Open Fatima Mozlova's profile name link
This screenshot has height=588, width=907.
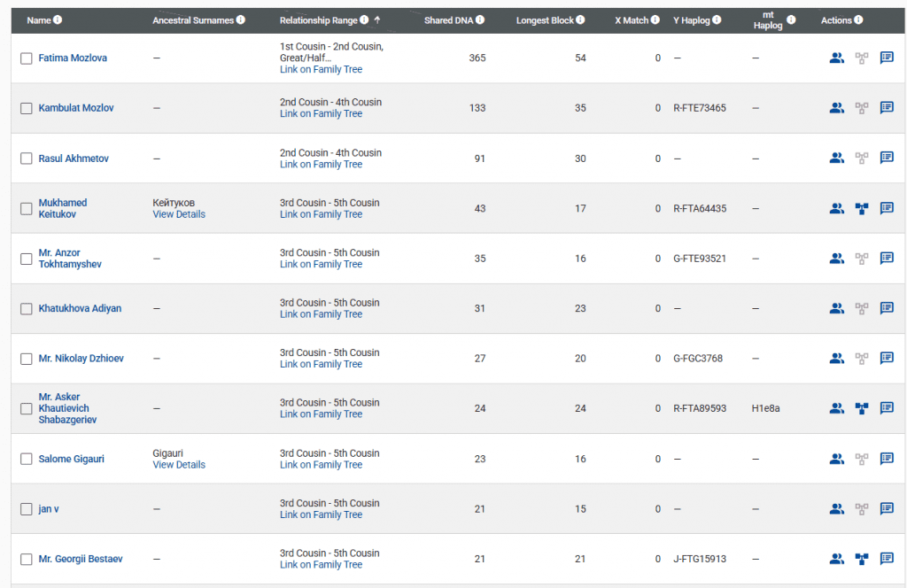pos(73,58)
